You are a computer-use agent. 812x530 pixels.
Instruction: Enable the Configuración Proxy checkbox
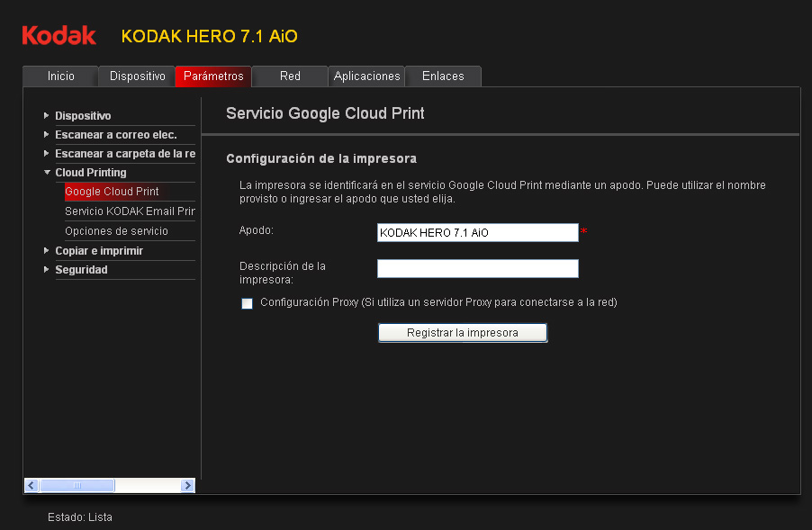247,303
